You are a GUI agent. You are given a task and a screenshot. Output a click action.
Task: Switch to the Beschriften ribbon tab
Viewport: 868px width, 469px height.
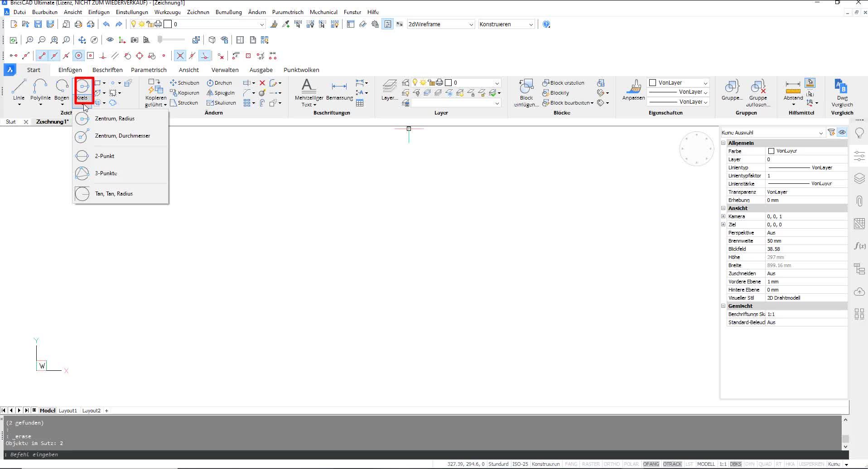107,70
